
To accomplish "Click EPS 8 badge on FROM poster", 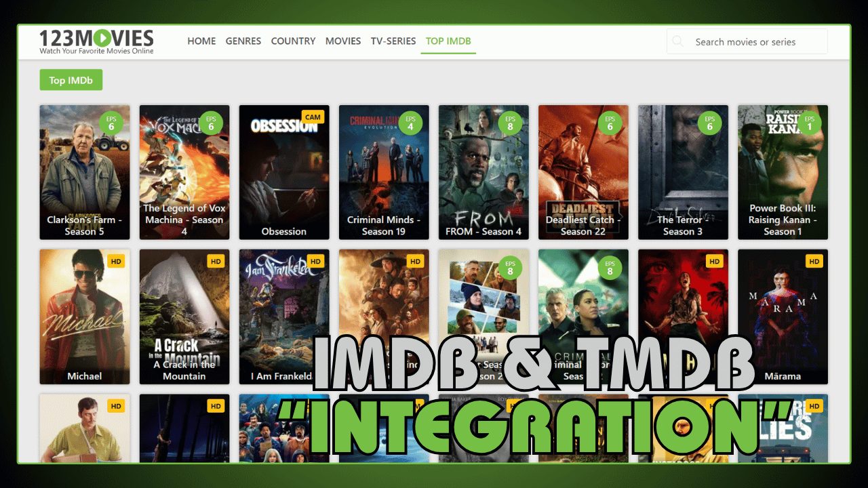I will tap(510, 123).
